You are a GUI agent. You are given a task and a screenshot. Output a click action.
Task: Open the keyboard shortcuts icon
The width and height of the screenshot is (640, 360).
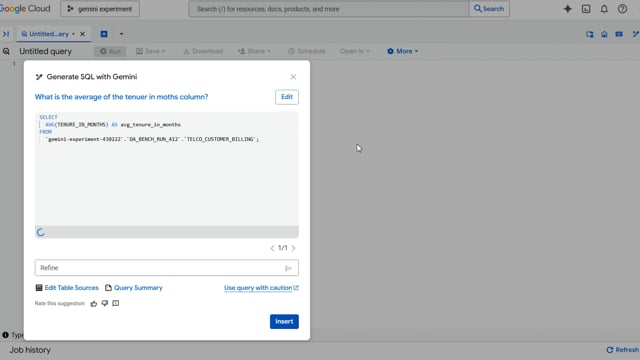(619, 34)
